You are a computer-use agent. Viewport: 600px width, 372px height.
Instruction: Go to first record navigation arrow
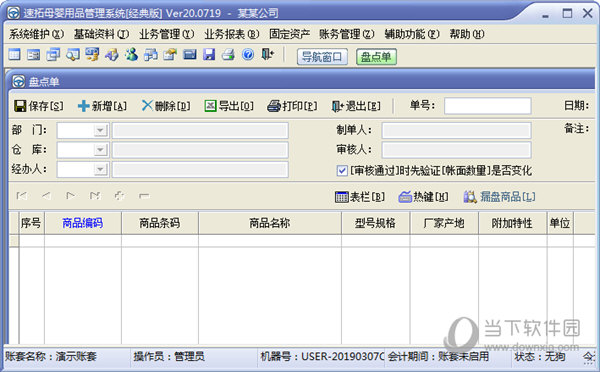(22, 196)
